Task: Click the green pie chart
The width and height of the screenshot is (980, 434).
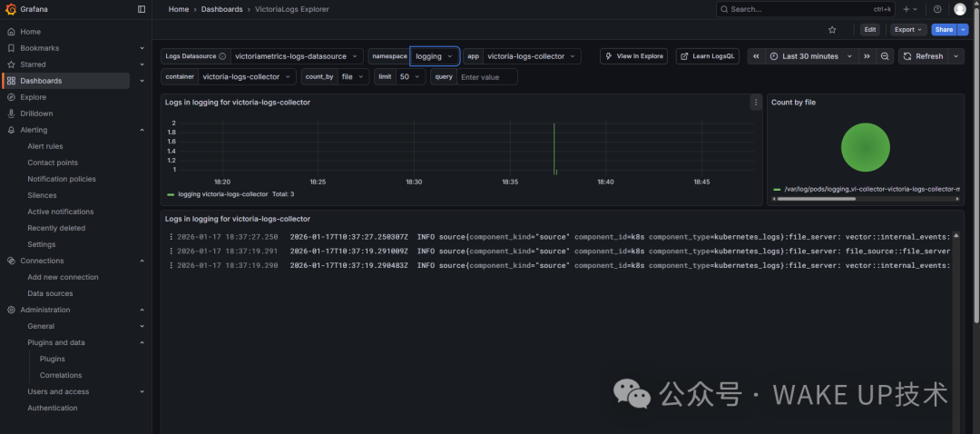Action: click(865, 147)
